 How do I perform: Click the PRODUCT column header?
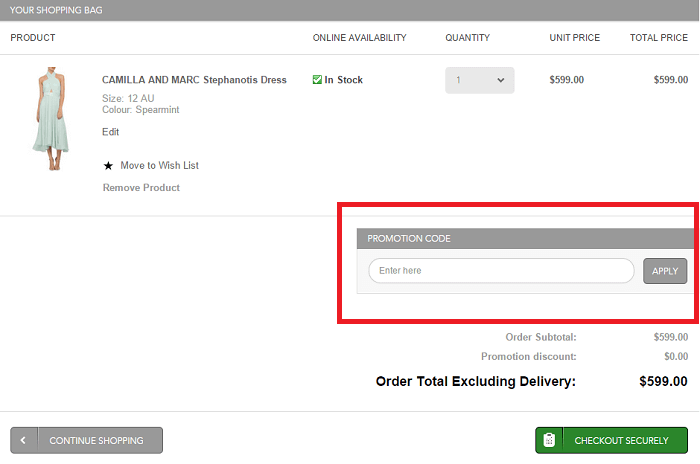click(33, 38)
